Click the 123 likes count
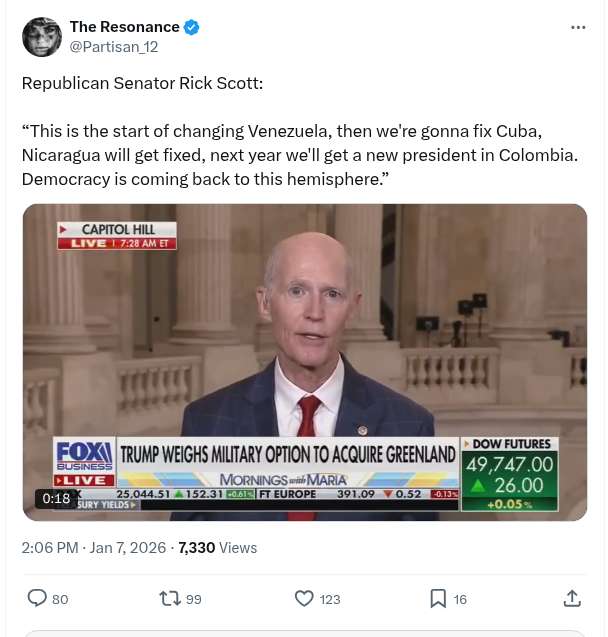The image size is (608, 637). pyautogui.click(x=330, y=599)
